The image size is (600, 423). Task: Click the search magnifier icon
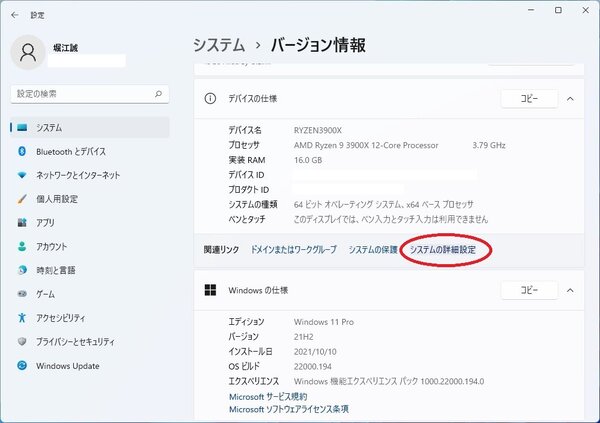[x=158, y=94]
